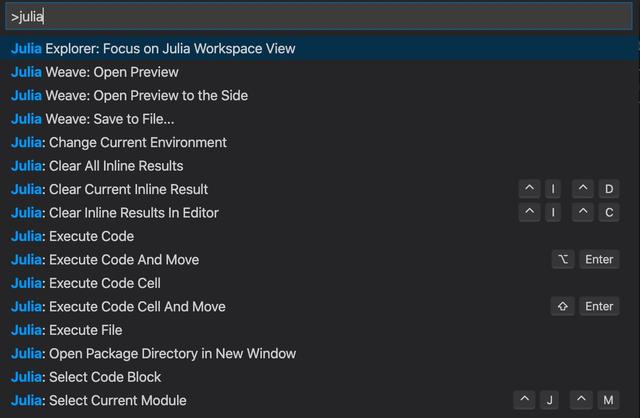
Task: Choose Julia Weave: Open Preview to the Side
Action: click(x=129, y=96)
